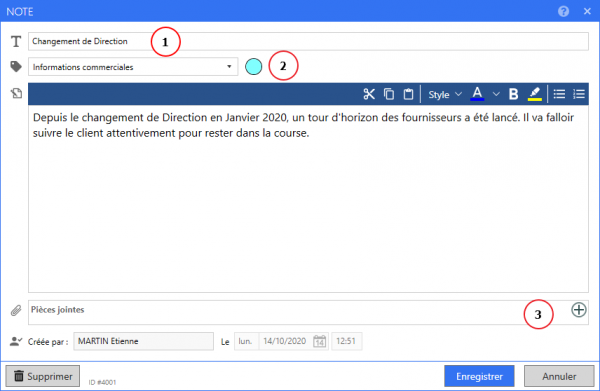
Task: Open the Style dropdown
Action: (445, 94)
